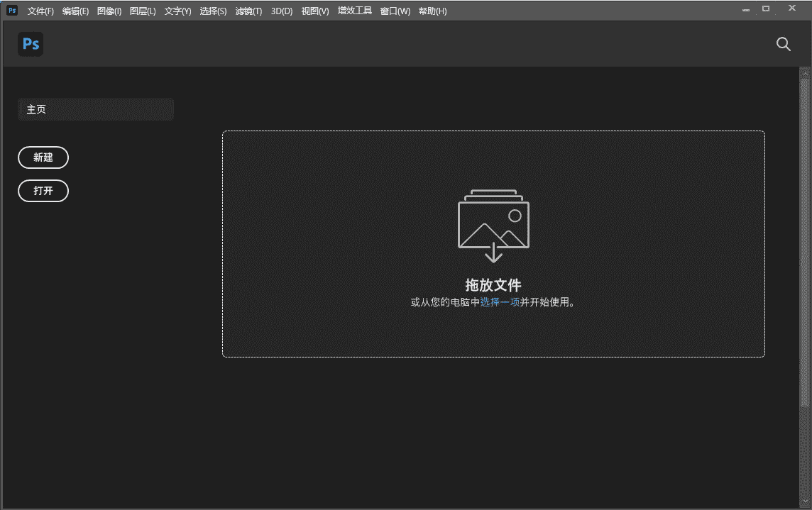This screenshot has width=812, height=510.
Task: Open the 图层(L) menu
Action: (143, 11)
